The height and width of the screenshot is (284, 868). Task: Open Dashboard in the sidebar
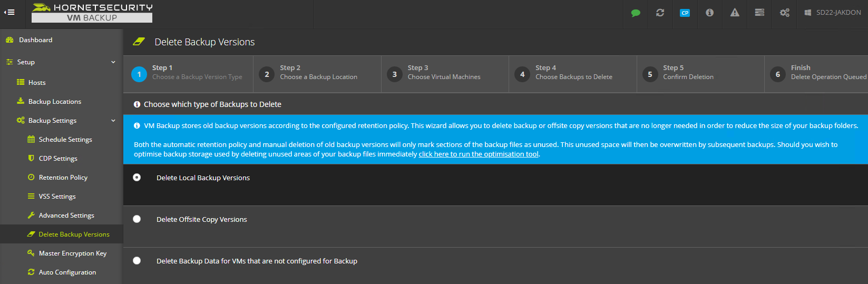[35, 40]
